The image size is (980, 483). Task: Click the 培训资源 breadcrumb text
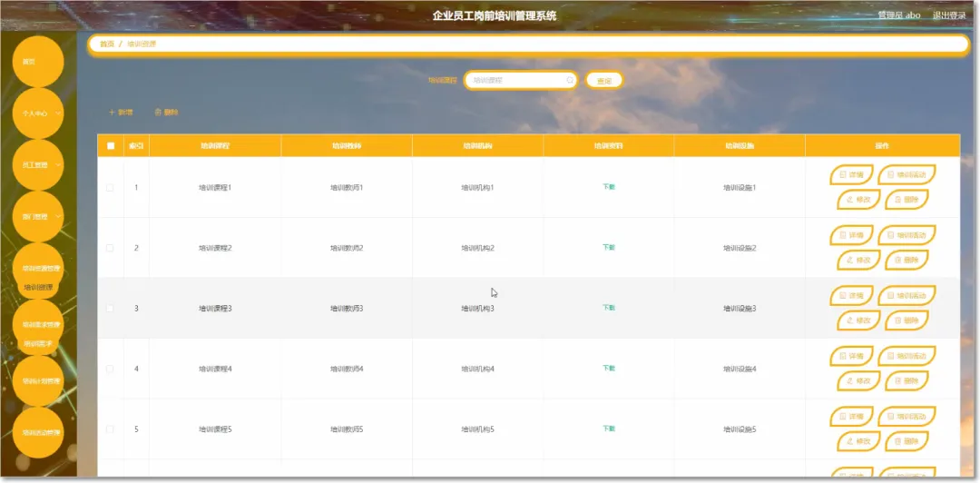[x=142, y=44]
